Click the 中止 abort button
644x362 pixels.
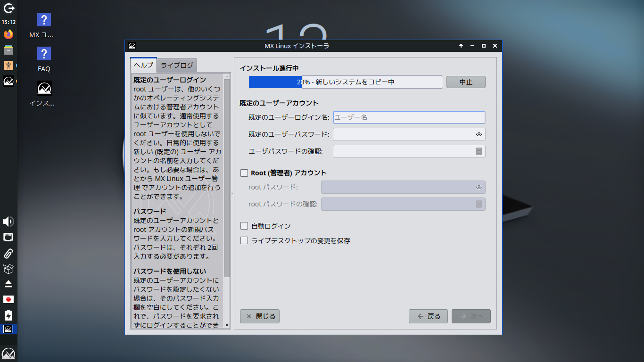pos(466,82)
